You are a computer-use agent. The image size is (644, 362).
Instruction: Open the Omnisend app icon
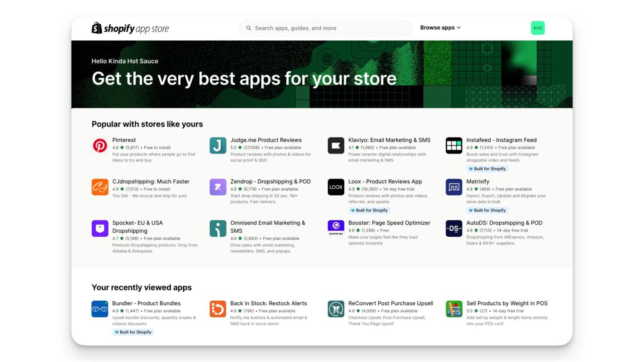pos(218,229)
